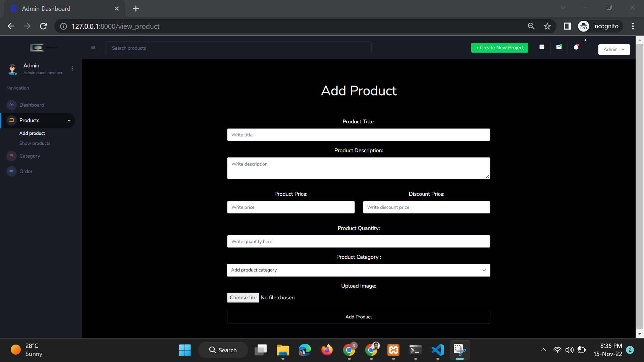Click the Create New Project button

coord(499,48)
